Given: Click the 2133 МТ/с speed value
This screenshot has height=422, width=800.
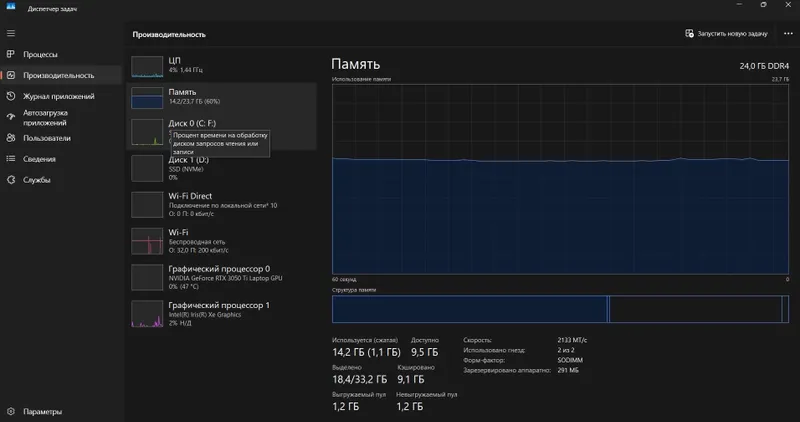Looking at the screenshot, I should (572, 340).
